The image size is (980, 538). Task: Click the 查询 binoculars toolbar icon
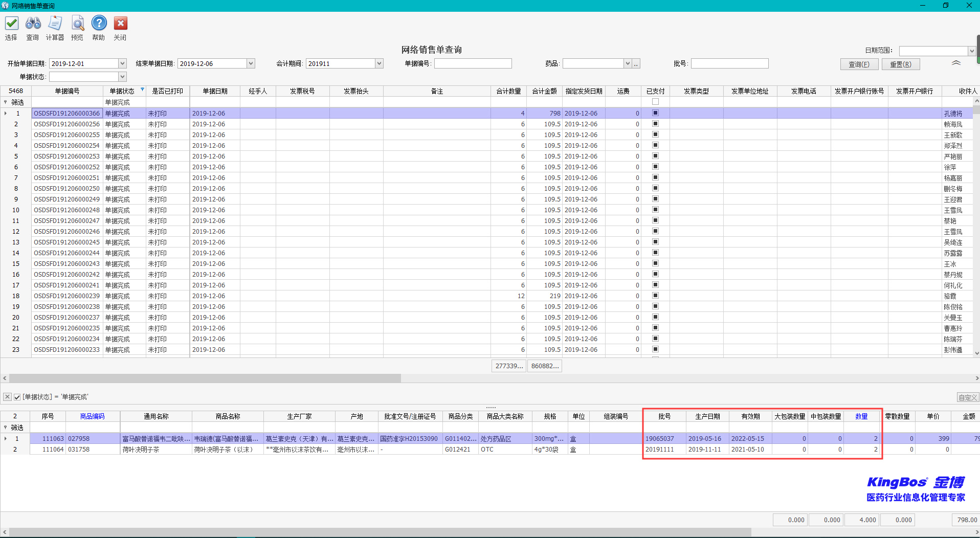33,24
